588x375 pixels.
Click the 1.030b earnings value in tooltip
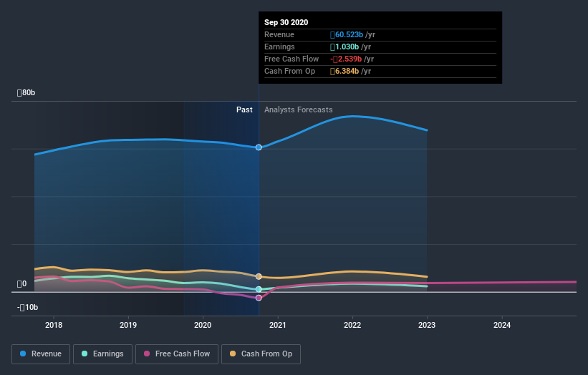point(344,47)
